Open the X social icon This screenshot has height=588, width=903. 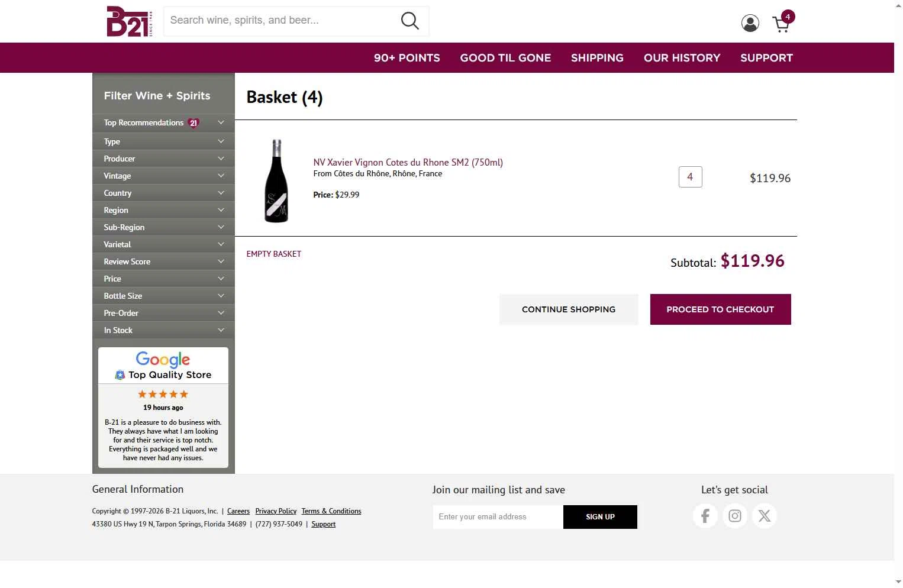[764, 516]
